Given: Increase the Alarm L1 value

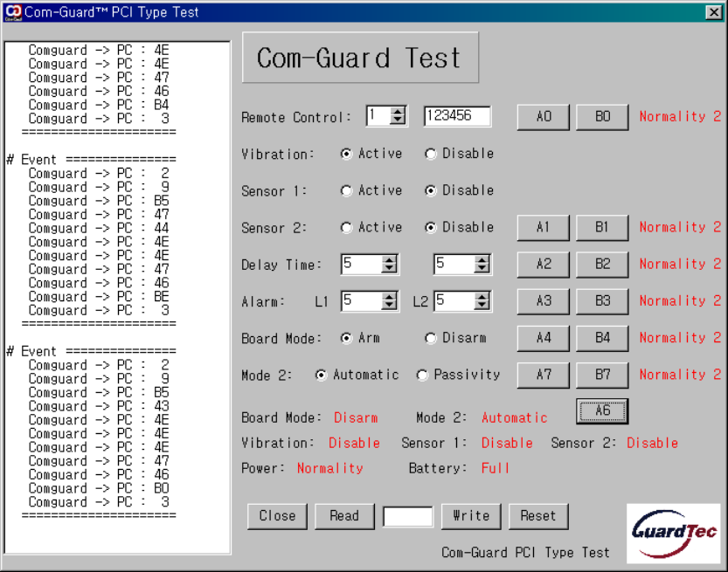Looking at the screenshot, I should click(389, 298).
